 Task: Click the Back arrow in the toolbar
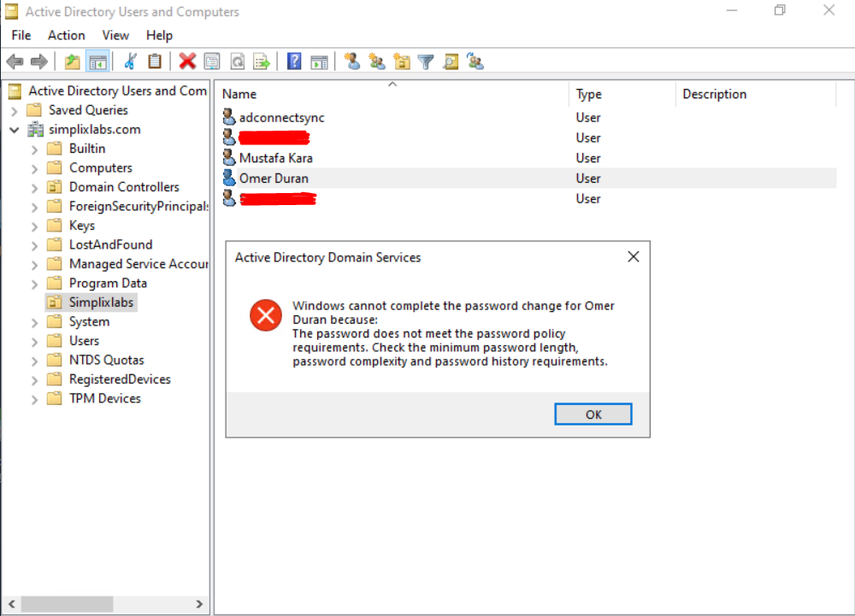15,62
